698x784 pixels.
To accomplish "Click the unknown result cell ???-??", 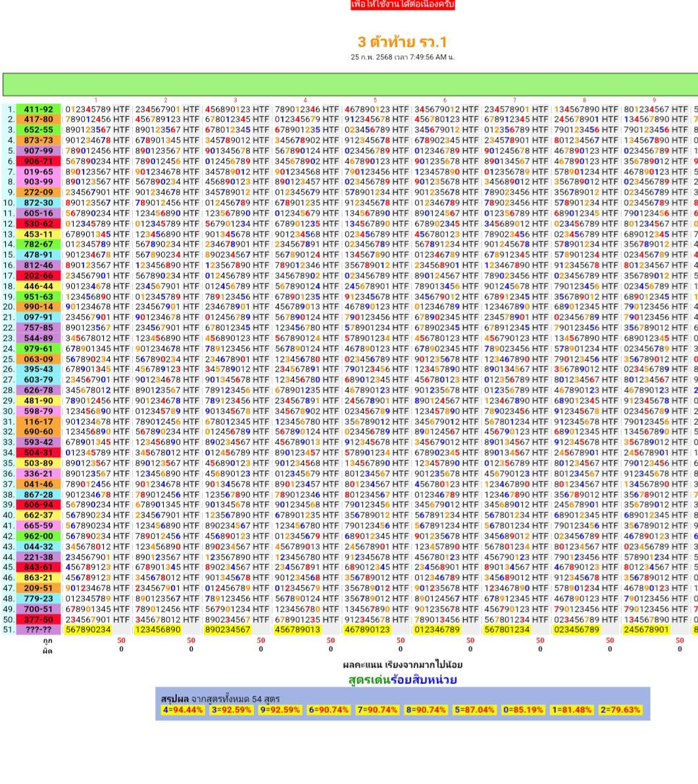I will [x=39, y=629].
